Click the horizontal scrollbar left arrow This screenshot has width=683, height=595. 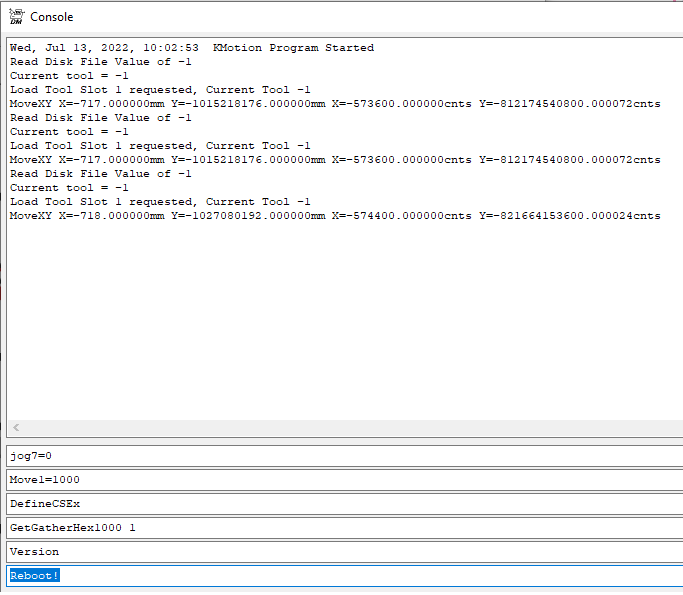coord(14,429)
